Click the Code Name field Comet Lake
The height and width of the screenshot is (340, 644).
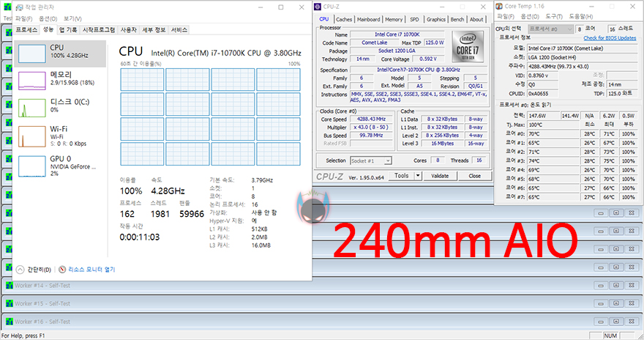[375, 42]
